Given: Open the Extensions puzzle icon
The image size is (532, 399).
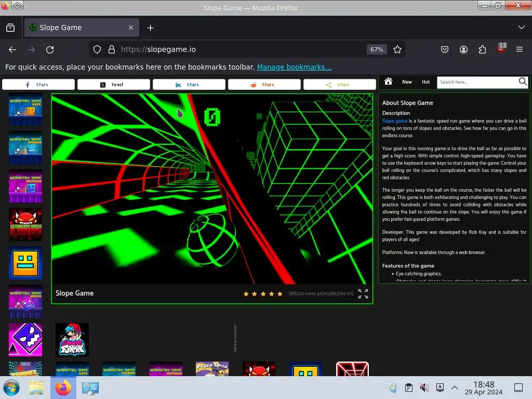Looking at the screenshot, I should [x=482, y=49].
